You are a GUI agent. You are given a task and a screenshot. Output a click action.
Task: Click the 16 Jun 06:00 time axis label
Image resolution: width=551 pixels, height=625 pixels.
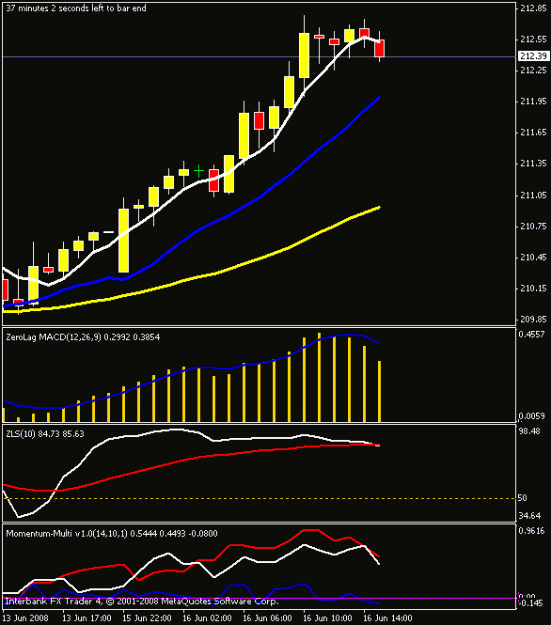pyautogui.click(x=267, y=618)
